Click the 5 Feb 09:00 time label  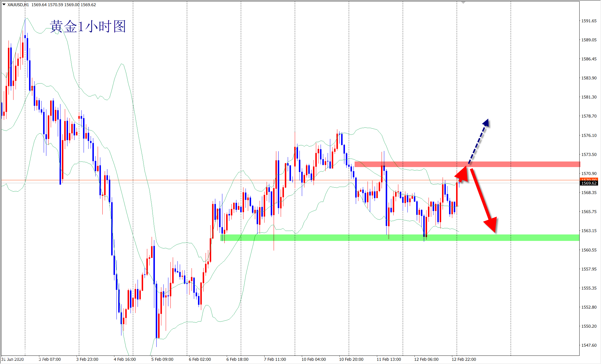pyautogui.click(x=162, y=359)
